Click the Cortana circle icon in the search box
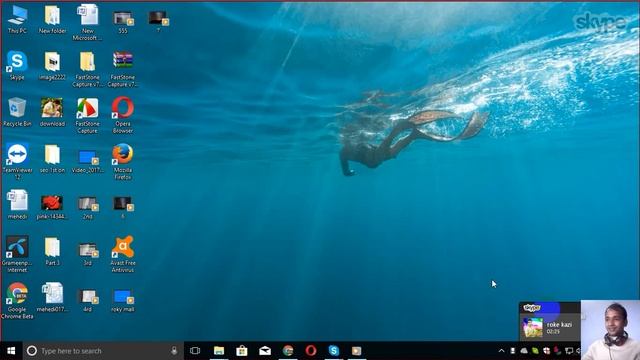 (x=32, y=351)
